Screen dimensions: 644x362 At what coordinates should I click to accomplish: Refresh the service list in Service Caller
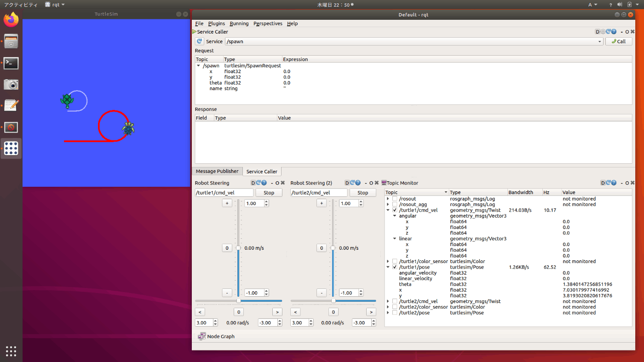200,41
